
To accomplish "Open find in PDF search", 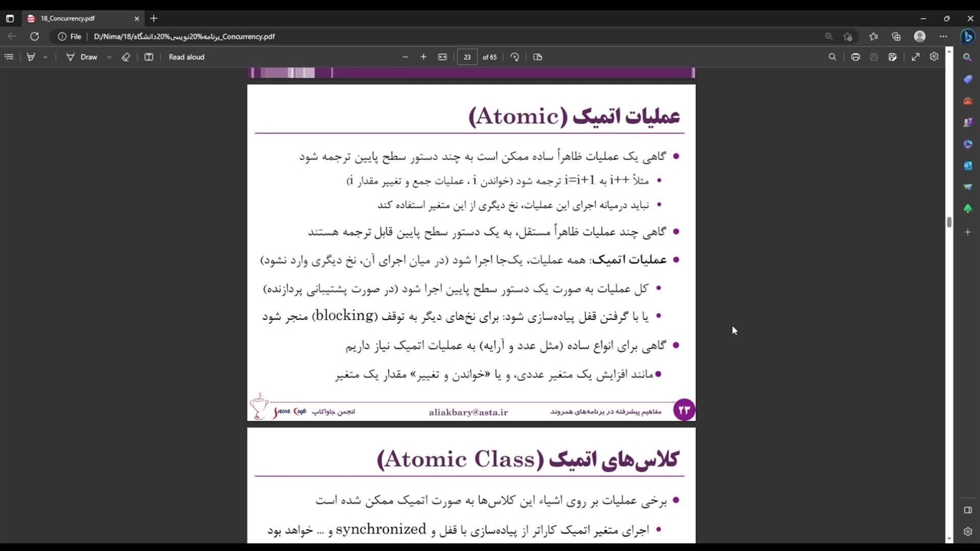I will pos(832,57).
